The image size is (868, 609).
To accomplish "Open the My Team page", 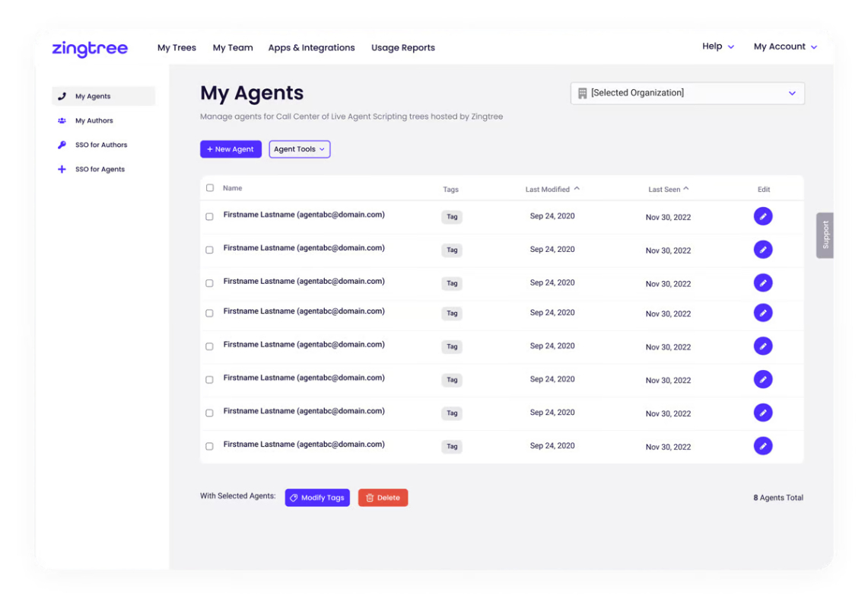I will point(233,48).
